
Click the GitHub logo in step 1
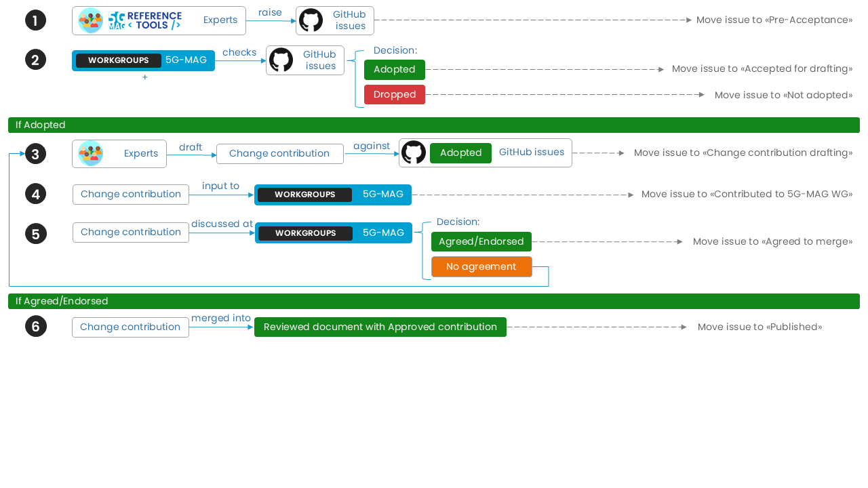[311, 20]
